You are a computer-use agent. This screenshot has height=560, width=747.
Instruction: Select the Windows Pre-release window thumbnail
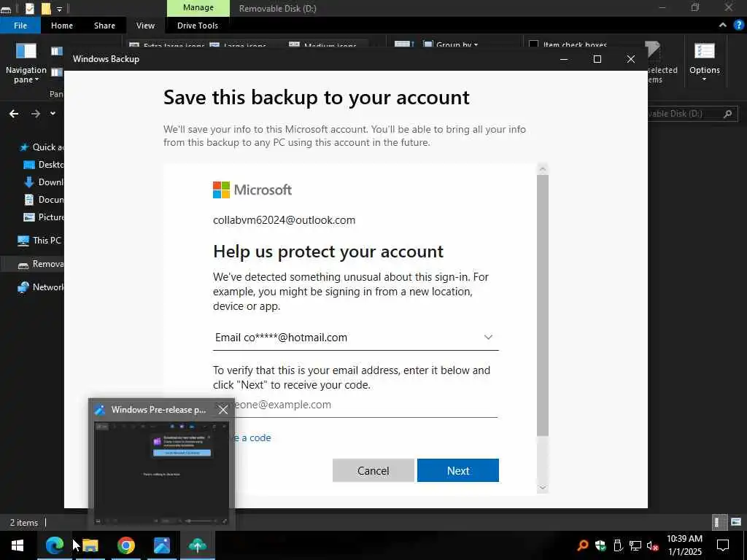tap(161, 473)
